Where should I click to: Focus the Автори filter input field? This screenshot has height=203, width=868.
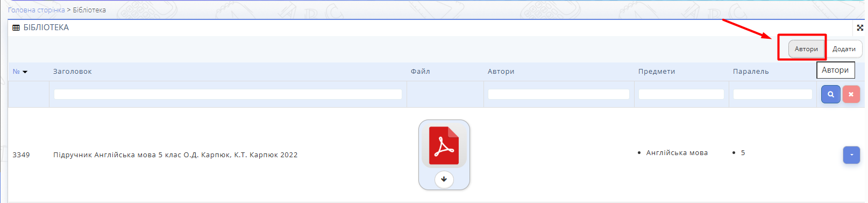[x=559, y=94]
